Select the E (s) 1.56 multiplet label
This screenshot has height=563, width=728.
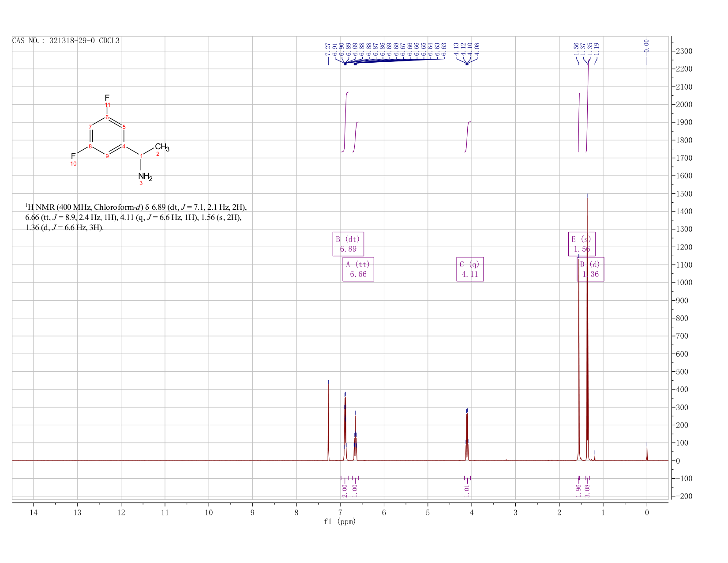(582, 244)
